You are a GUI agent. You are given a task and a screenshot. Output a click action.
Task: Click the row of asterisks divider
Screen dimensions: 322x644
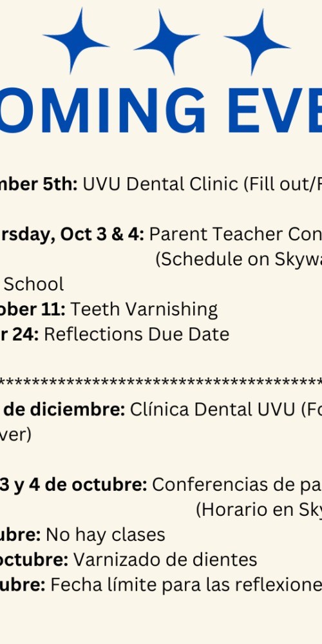tap(161, 382)
